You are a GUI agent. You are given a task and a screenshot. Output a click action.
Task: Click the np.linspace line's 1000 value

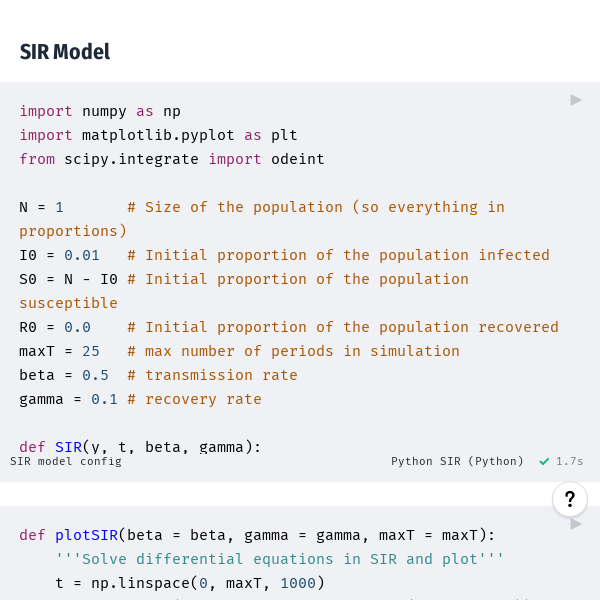[x=298, y=583]
